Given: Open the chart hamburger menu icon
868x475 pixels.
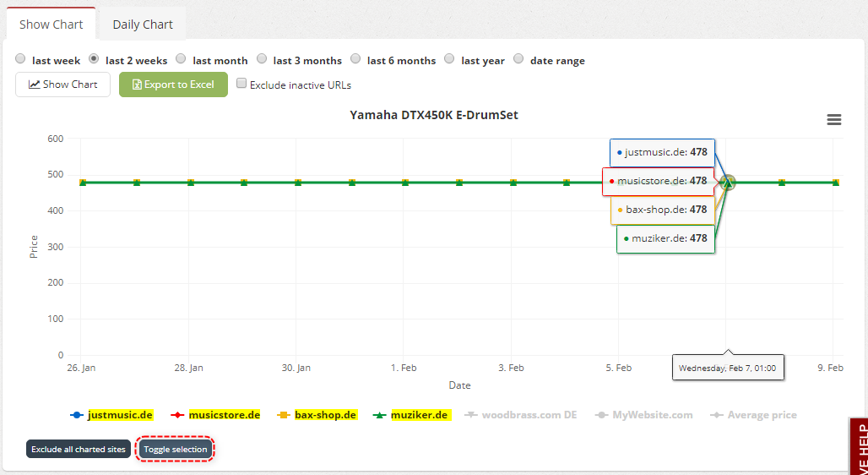Looking at the screenshot, I should pos(833,119).
